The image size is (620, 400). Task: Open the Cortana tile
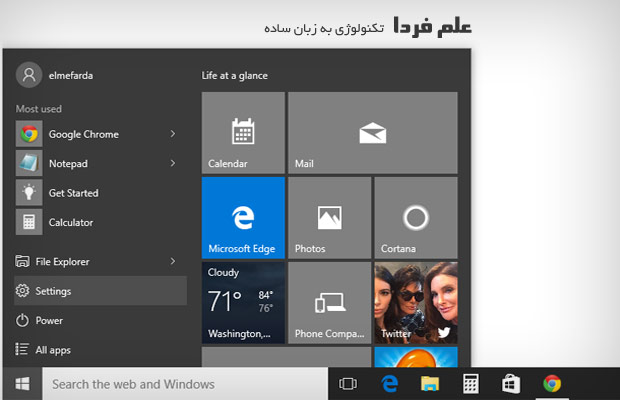pos(415,218)
